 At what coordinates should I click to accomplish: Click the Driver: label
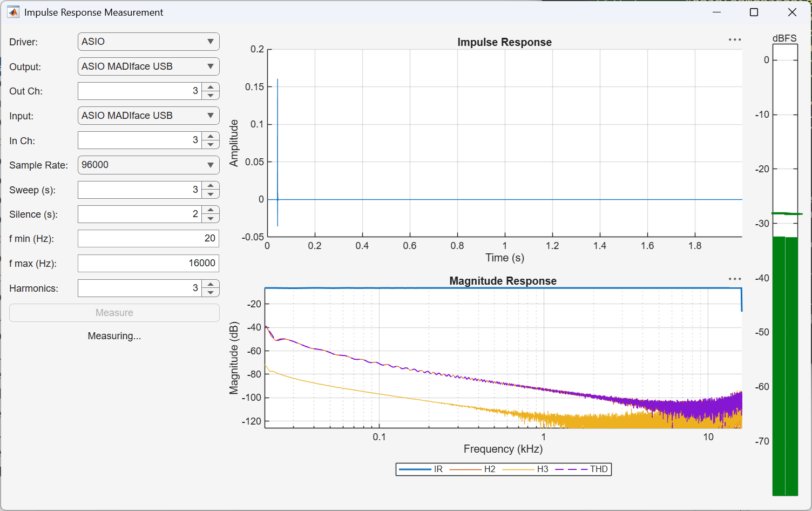pos(24,42)
